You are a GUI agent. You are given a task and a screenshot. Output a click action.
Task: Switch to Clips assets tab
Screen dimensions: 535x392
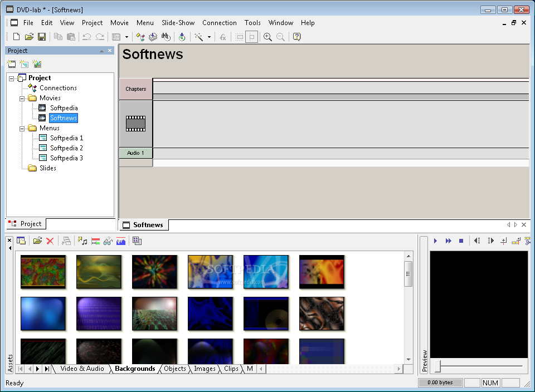[x=231, y=369]
